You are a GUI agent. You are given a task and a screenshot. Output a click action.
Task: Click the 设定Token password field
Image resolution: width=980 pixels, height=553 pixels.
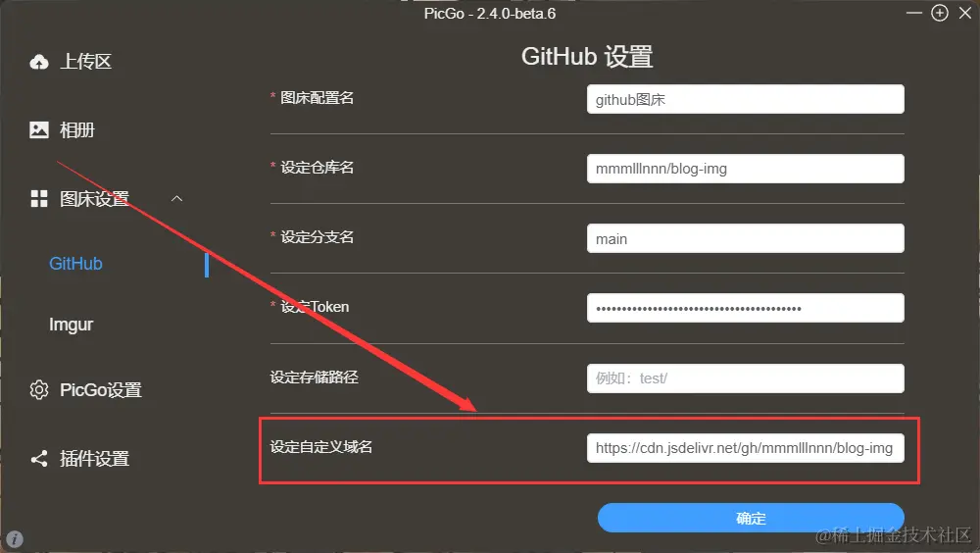coord(745,308)
